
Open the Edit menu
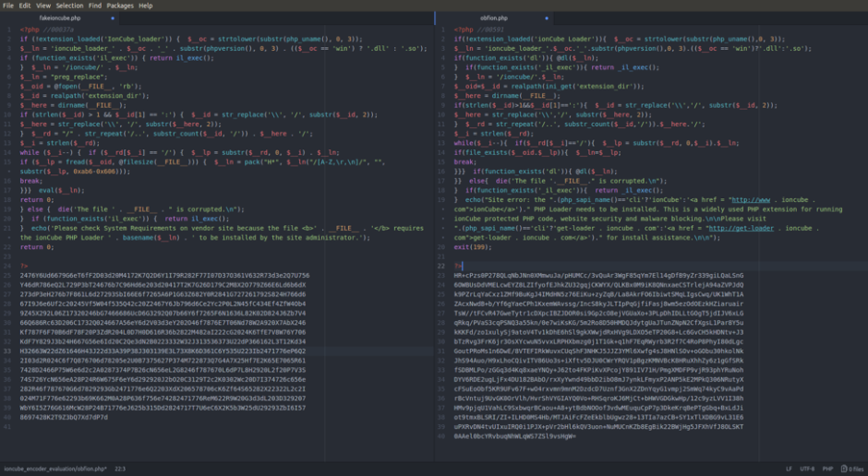pos(26,6)
